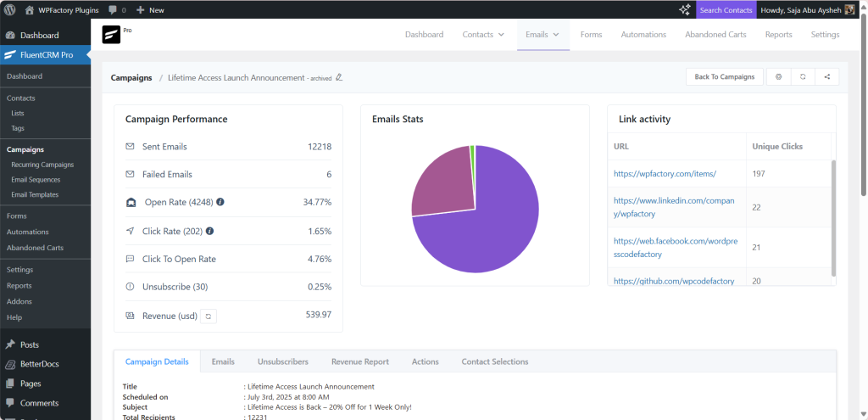Refresh campaign stats with sync icon
The height and width of the screenshot is (420, 868).
803,77
